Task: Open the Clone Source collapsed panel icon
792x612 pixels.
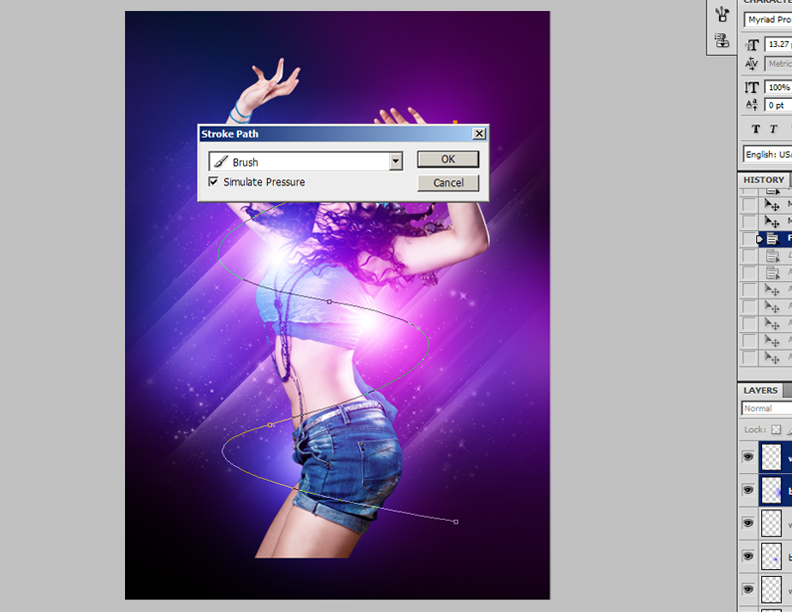Action: click(x=722, y=40)
